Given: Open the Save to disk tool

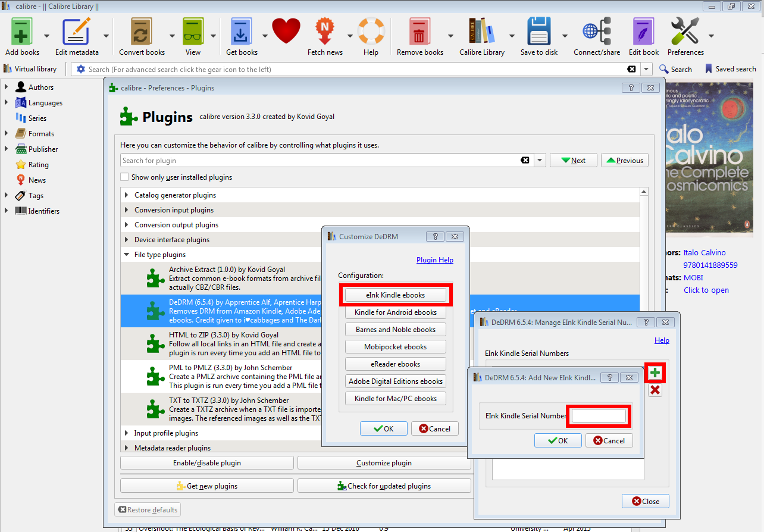Looking at the screenshot, I should click(539, 32).
